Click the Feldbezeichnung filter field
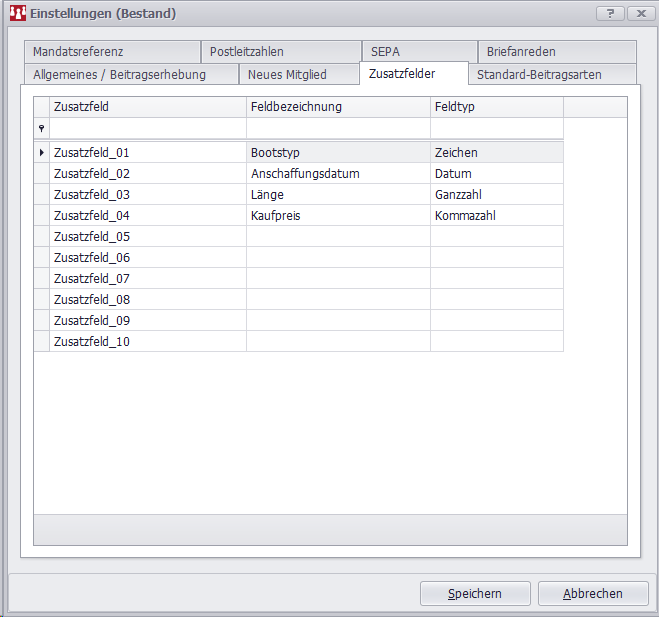This screenshot has width=659, height=617. [x=338, y=129]
